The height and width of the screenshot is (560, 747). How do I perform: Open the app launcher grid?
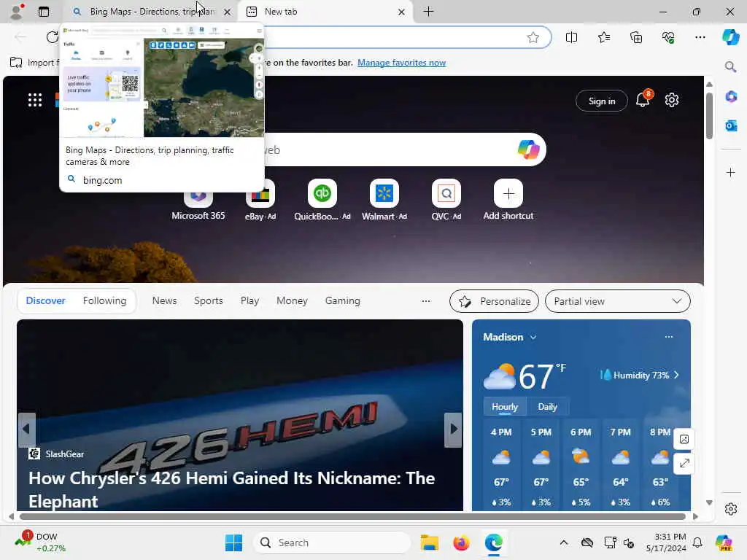[x=35, y=100]
